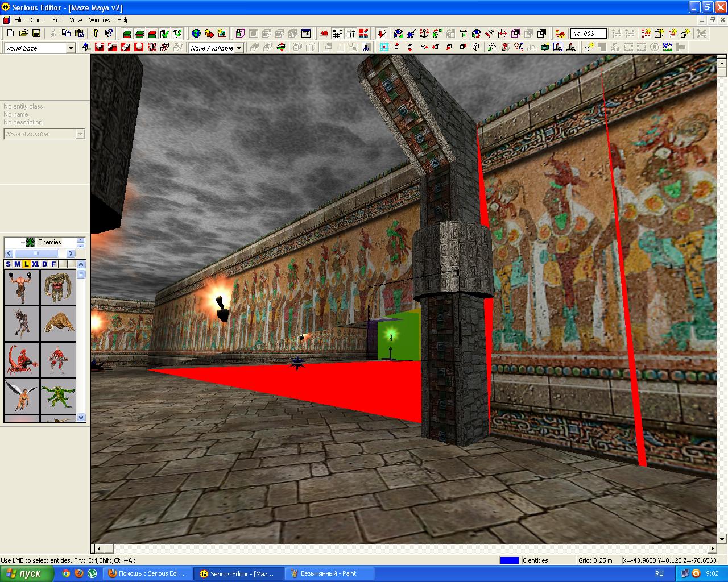728x582 pixels.
Task: Save the world with the floppy disk icon
Action: (36, 34)
